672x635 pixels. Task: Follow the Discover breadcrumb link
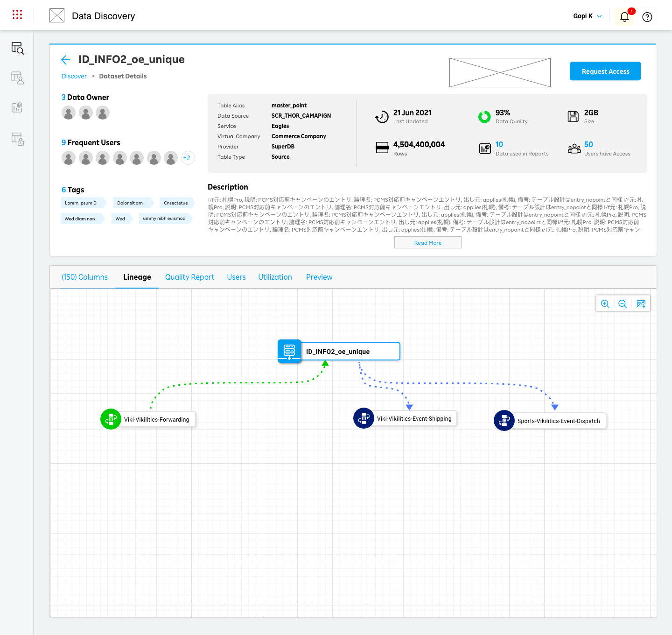[x=74, y=77]
